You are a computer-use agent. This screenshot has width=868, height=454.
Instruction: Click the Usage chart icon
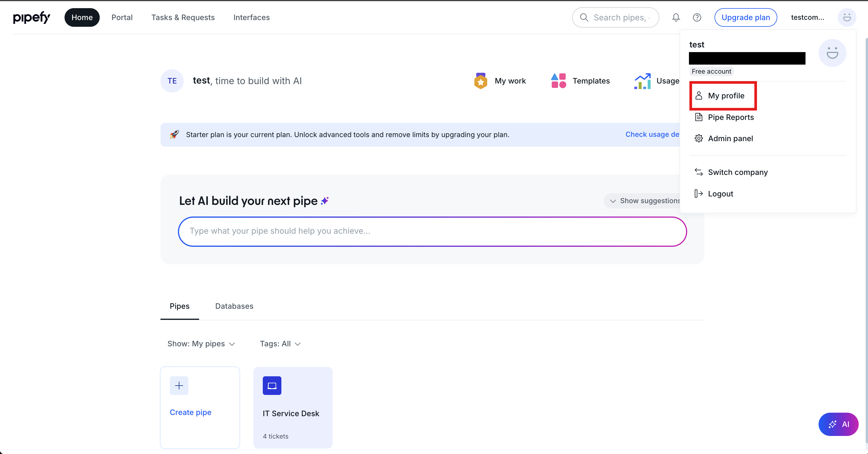pos(642,81)
